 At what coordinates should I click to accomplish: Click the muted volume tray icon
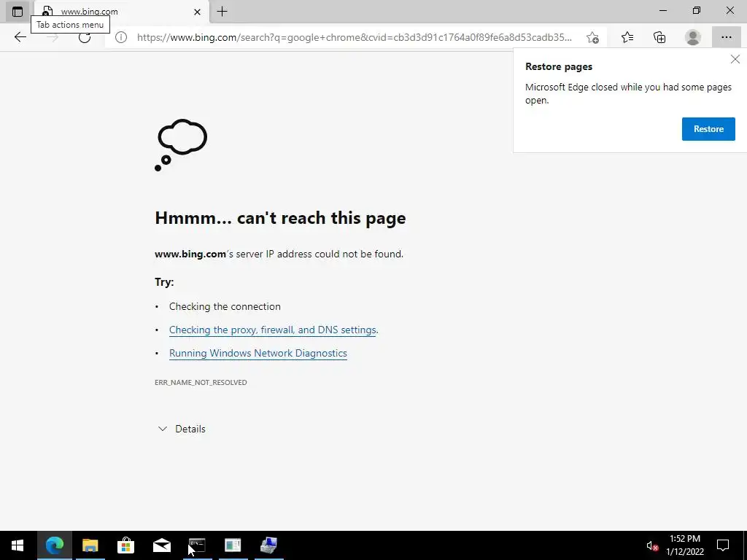pyautogui.click(x=652, y=545)
